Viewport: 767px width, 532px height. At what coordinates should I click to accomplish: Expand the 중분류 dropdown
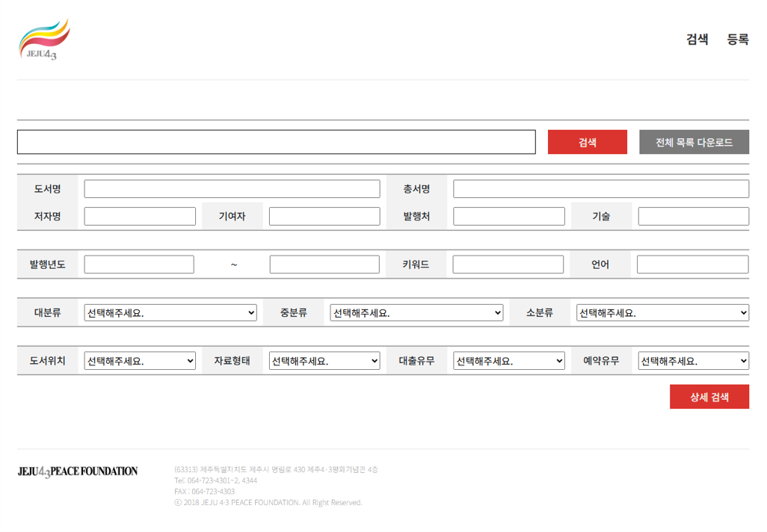tap(416, 313)
